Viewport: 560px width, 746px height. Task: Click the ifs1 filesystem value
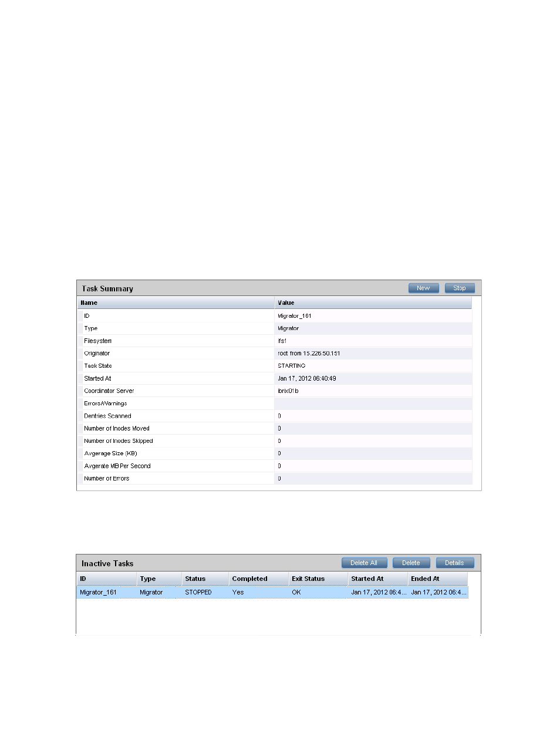tap(282, 341)
